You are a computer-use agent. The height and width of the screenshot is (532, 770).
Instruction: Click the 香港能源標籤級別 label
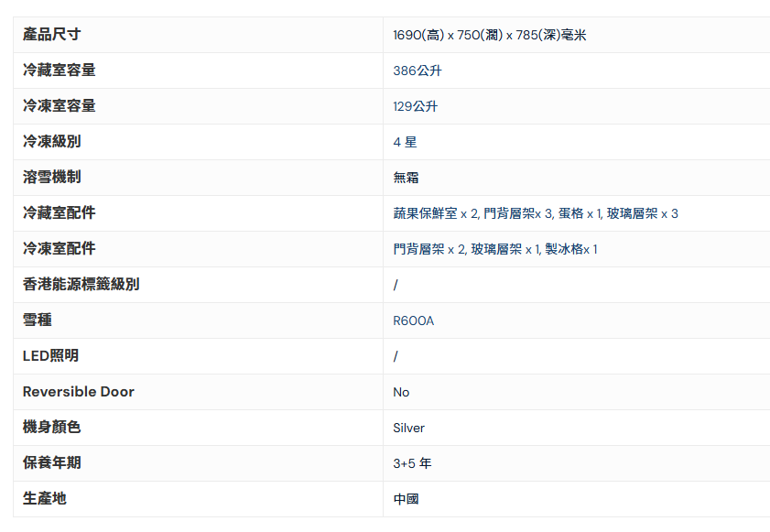(81, 285)
